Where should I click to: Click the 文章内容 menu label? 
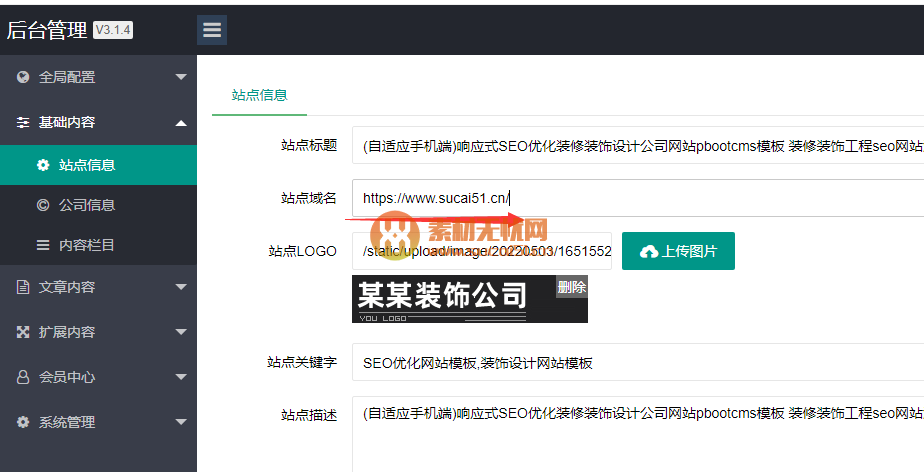[x=67, y=287]
